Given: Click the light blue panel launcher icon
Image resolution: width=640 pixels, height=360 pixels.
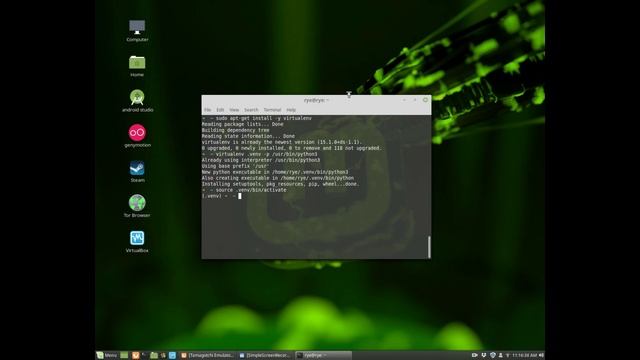Looking at the screenshot, I should click(173, 356).
